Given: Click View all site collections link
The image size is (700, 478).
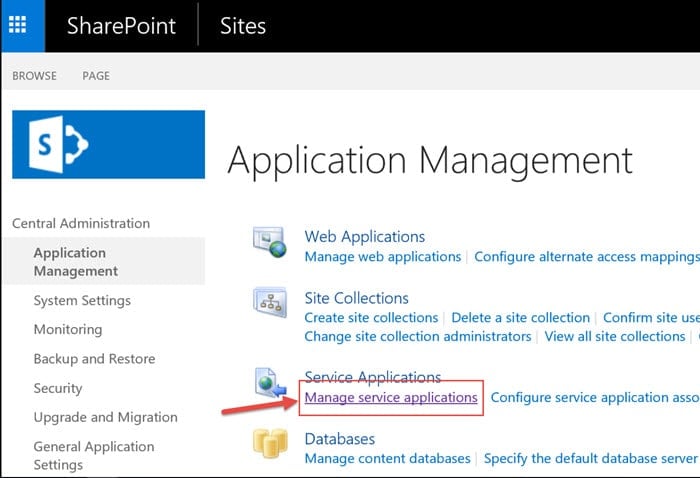Looking at the screenshot, I should pos(615,337).
